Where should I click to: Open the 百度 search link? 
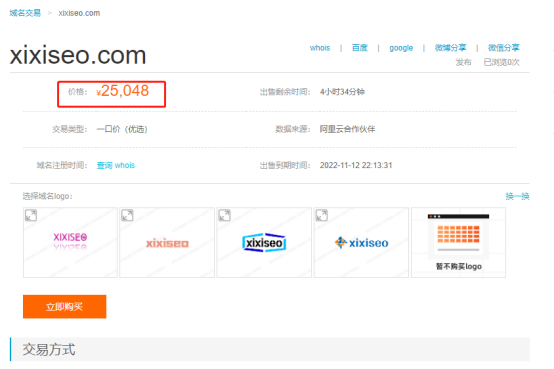pyautogui.click(x=360, y=48)
